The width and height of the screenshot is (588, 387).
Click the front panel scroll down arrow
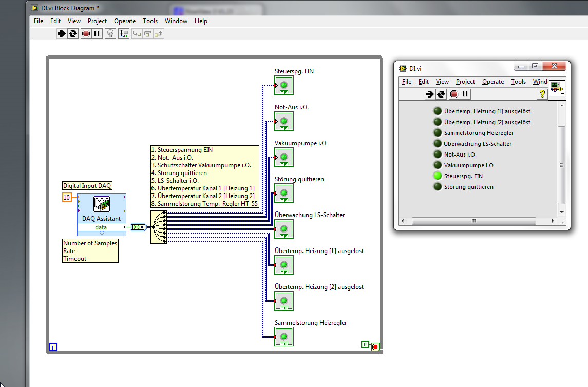561,212
